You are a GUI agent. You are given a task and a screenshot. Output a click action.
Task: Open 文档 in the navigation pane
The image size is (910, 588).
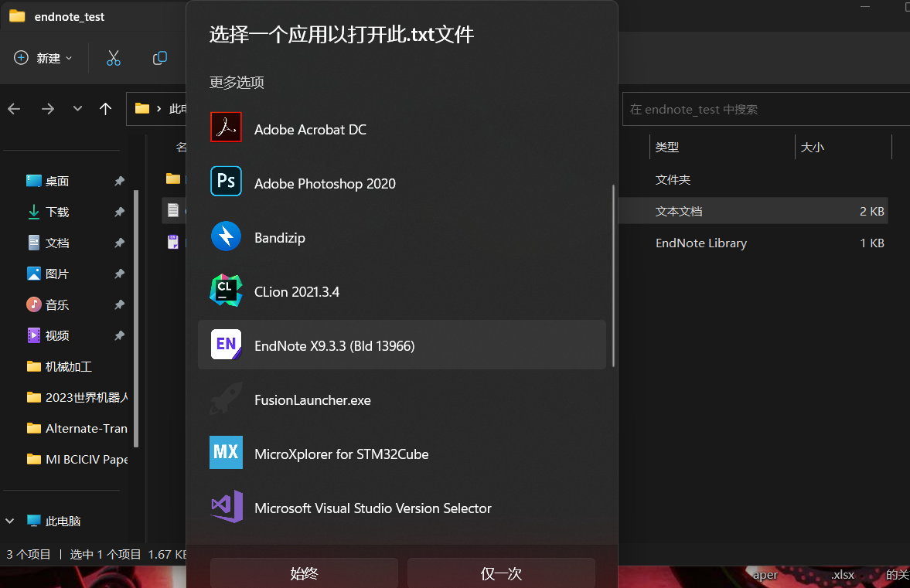(x=57, y=243)
